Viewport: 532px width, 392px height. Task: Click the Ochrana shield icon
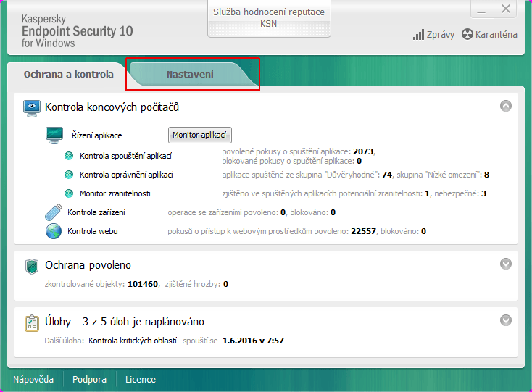32,267
